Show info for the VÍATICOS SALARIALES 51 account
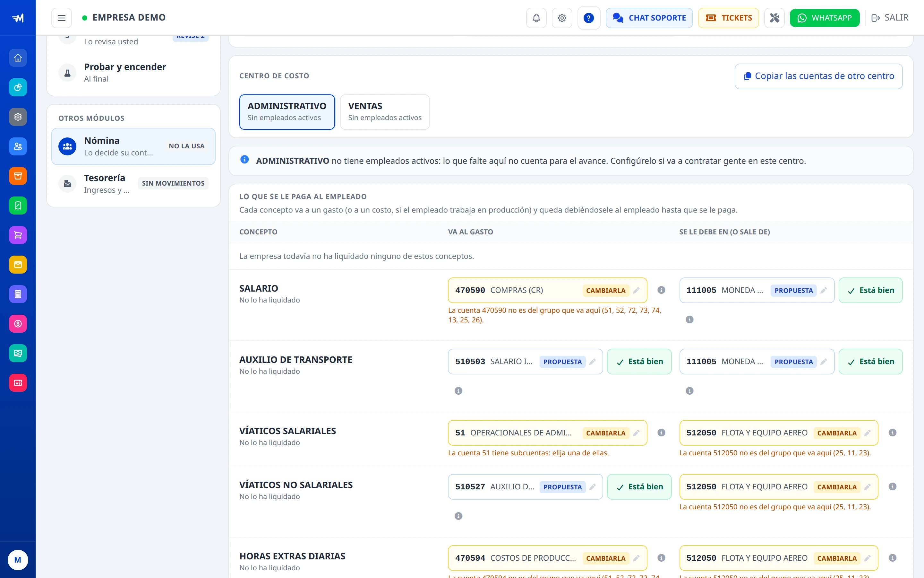 661,433
